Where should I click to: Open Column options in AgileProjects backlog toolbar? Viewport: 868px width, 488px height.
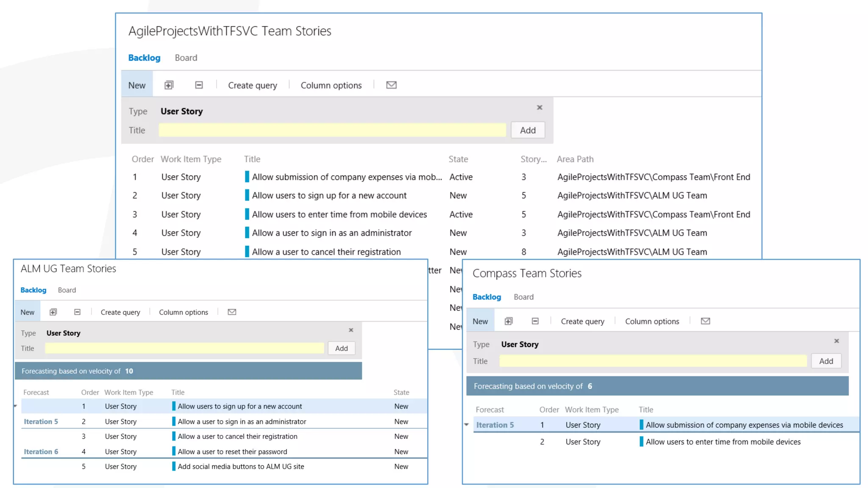(x=331, y=85)
